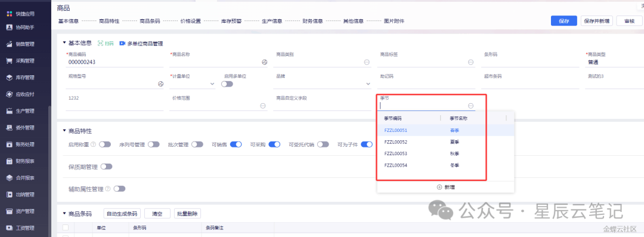Enable 辅助属性管理 switch
The width and height of the screenshot is (644, 237).
click(x=119, y=189)
